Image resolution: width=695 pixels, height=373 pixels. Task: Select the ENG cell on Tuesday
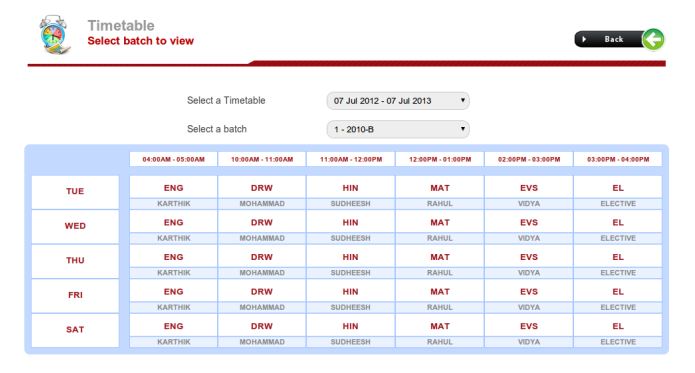pos(173,188)
